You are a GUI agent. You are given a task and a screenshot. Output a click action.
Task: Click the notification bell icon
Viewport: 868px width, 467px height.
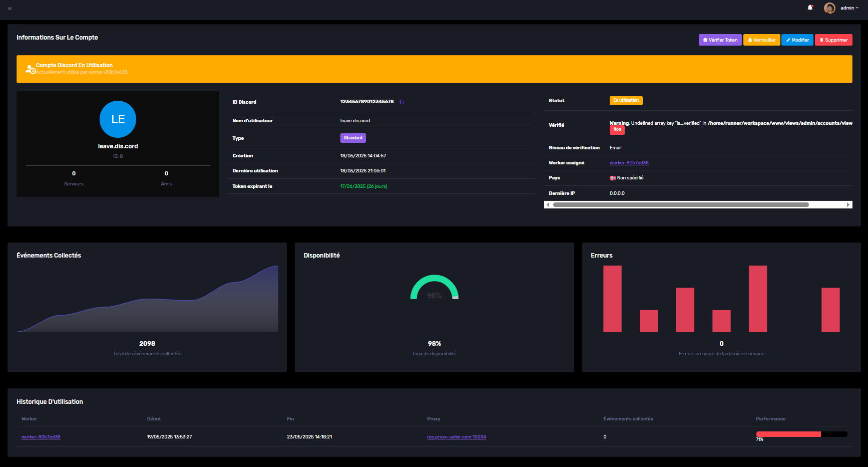(810, 8)
